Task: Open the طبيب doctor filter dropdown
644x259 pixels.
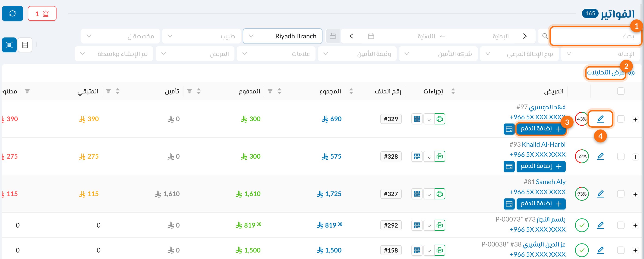Action: pos(202,36)
